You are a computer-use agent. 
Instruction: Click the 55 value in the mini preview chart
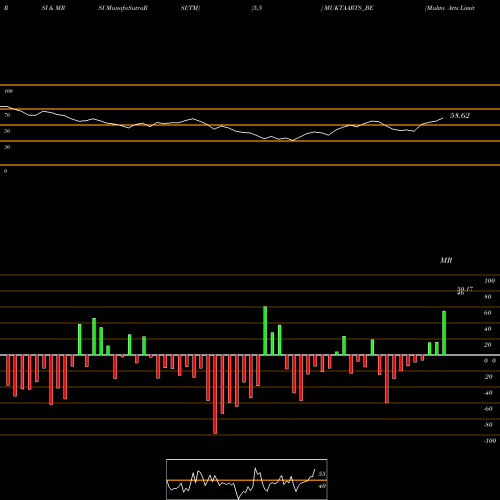tap(322, 474)
